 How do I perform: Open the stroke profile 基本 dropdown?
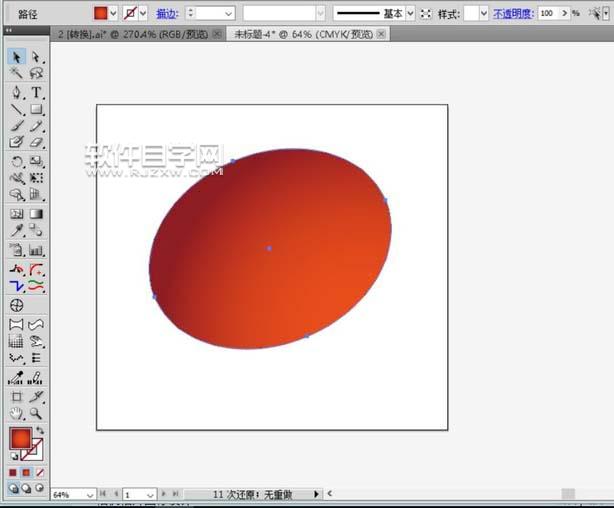(x=412, y=13)
